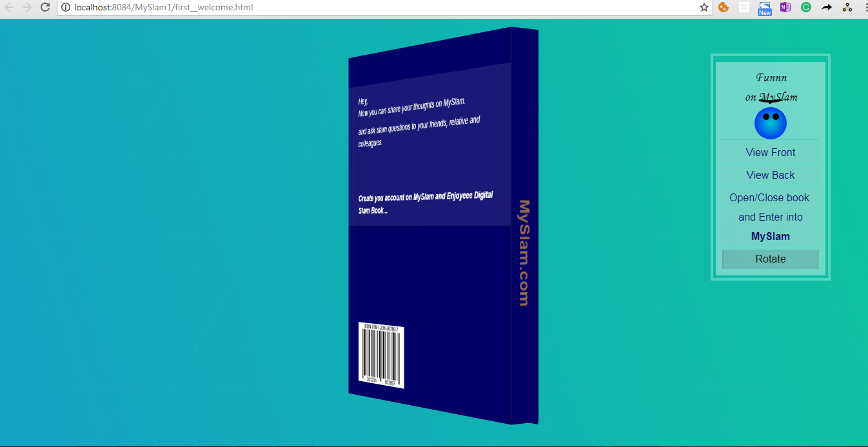Click the bold MySlam link
The height and width of the screenshot is (447, 868).
point(771,237)
